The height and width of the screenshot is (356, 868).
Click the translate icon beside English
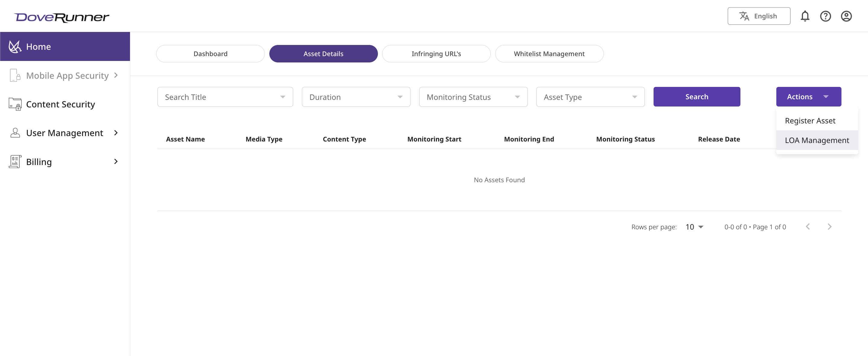point(744,16)
